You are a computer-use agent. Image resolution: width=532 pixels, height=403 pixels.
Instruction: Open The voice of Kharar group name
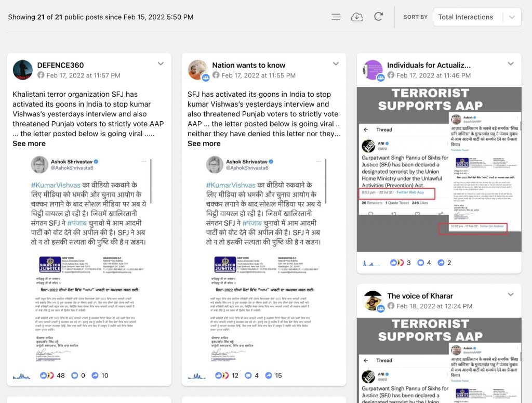[420, 296]
